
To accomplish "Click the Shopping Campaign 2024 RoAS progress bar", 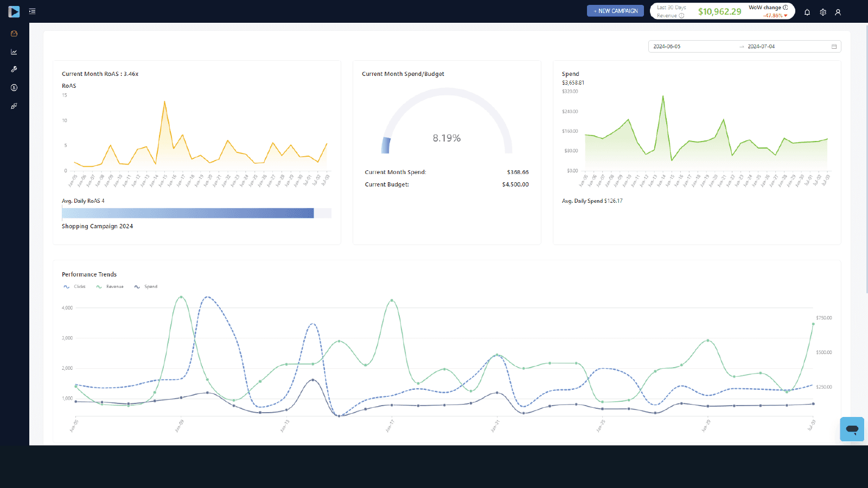I will click(x=188, y=213).
